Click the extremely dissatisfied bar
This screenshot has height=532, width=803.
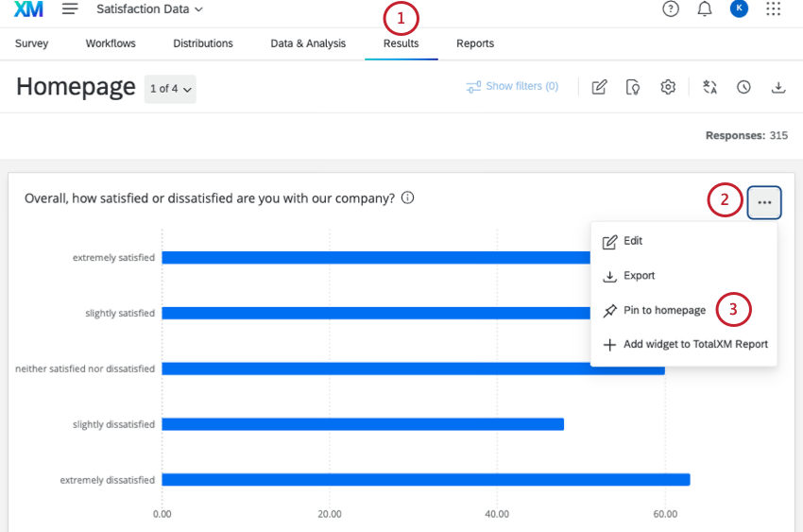click(x=425, y=480)
